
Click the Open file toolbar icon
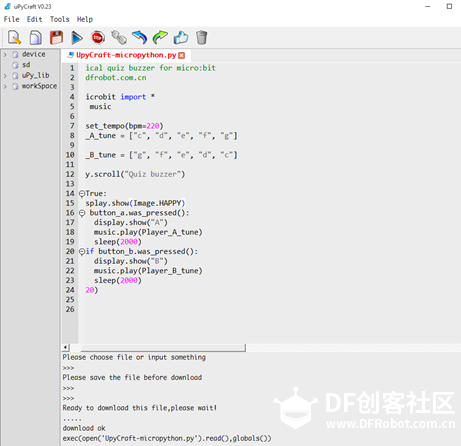[x=36, y=37]
